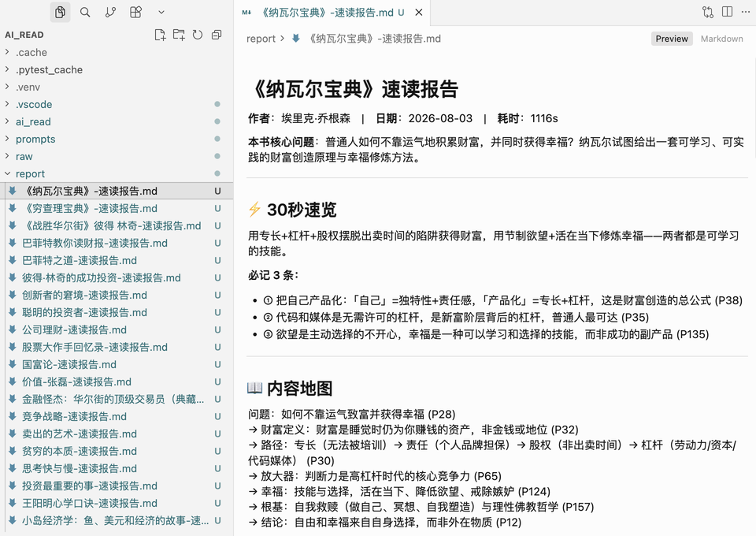The width and height of the screenshot is (756, 536).
Task: Click the 内容地图 heading
Action: click(300, 389)
